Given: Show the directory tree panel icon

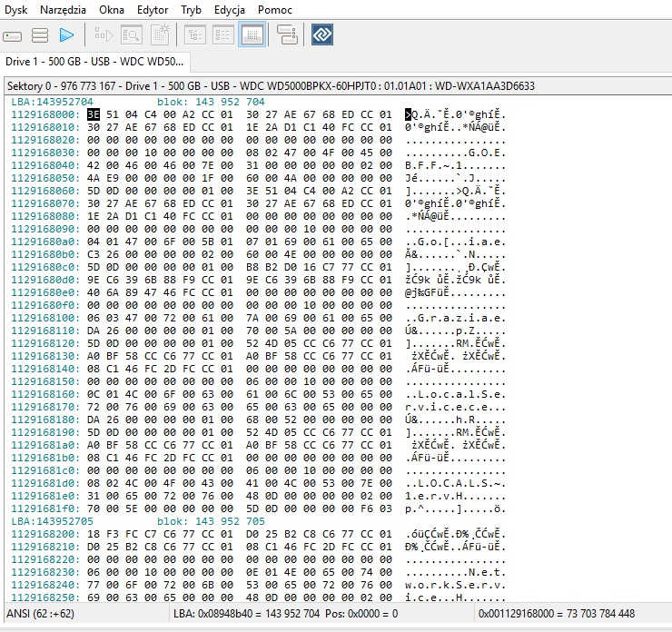Looking at the screenshot, I should pyautogui.click(x=195, y=35).
